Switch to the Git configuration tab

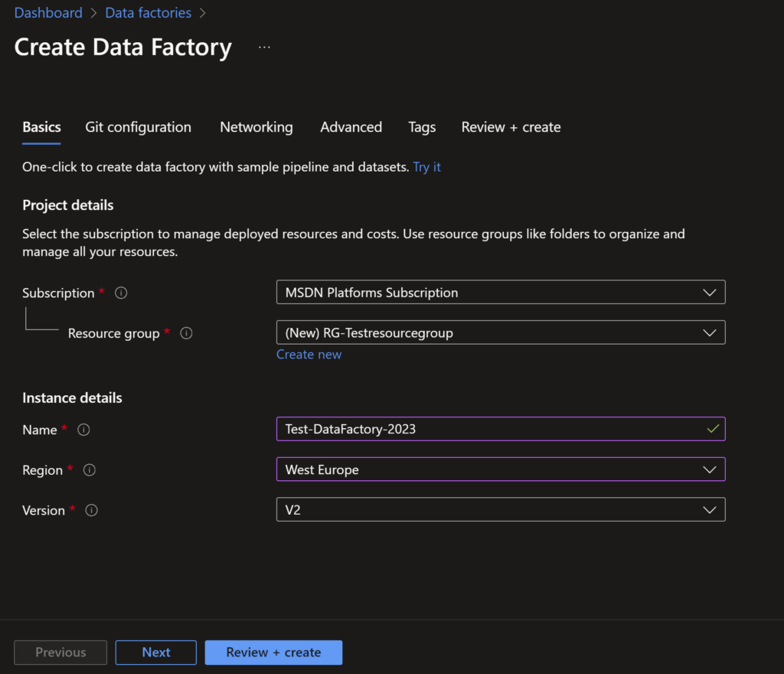click(x=138, y=127)
